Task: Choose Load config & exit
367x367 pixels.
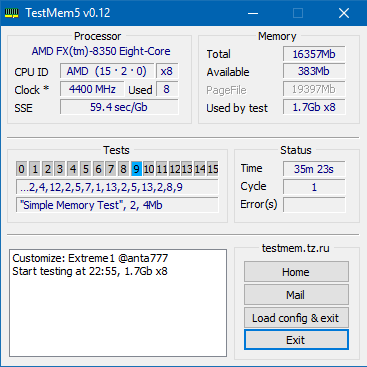Action: pyautogui.click(x=296, y=318)
